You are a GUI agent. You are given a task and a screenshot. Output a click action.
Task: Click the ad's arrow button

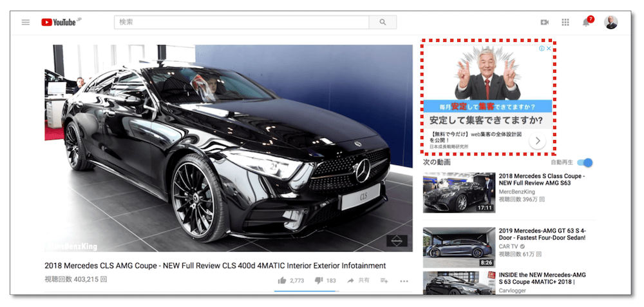537,141
